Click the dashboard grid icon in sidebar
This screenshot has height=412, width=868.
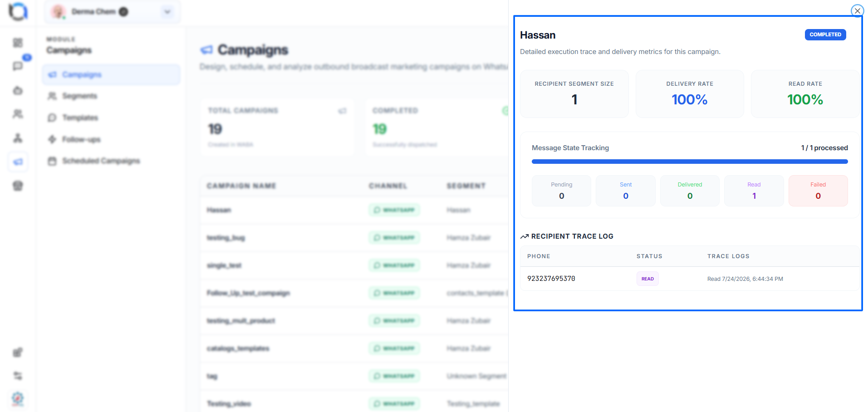18,43
